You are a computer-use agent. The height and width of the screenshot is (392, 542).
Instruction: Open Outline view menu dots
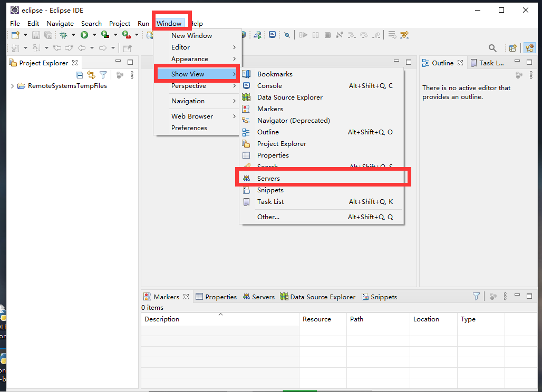click(531, 75)
